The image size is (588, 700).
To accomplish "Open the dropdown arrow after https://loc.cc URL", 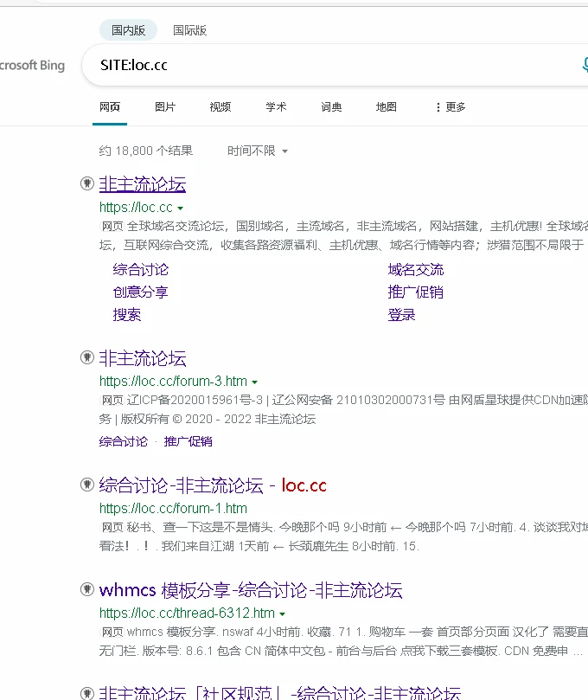I will [180, 209].
